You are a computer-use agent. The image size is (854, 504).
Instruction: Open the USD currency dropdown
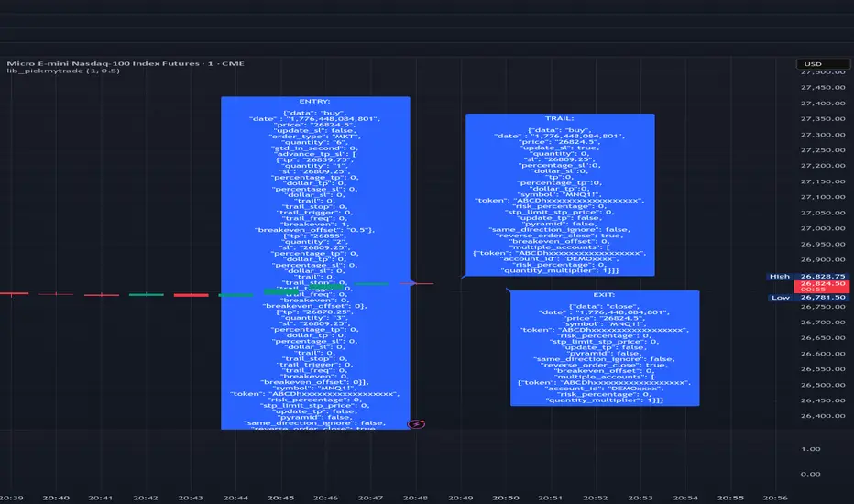(823, 64)
